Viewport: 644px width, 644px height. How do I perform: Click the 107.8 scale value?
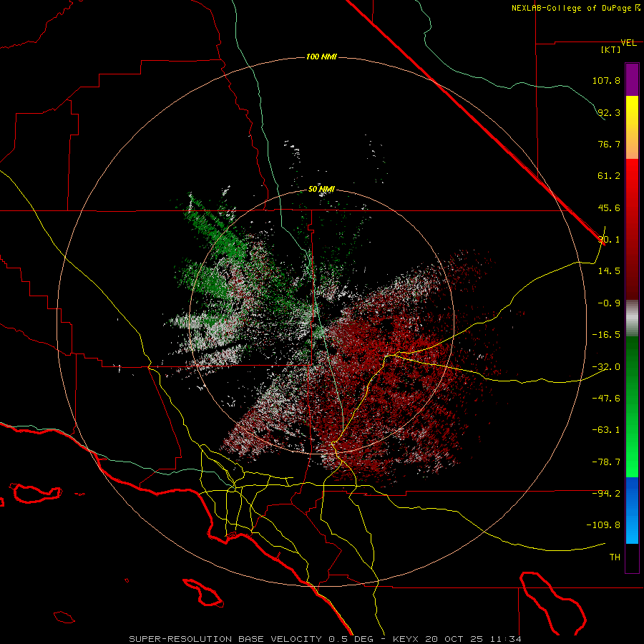[606, 80]
